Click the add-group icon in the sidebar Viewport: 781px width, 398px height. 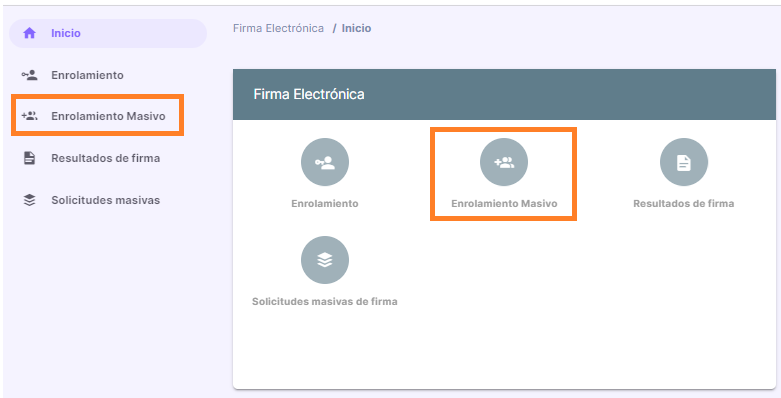click(x=29, y=116)
